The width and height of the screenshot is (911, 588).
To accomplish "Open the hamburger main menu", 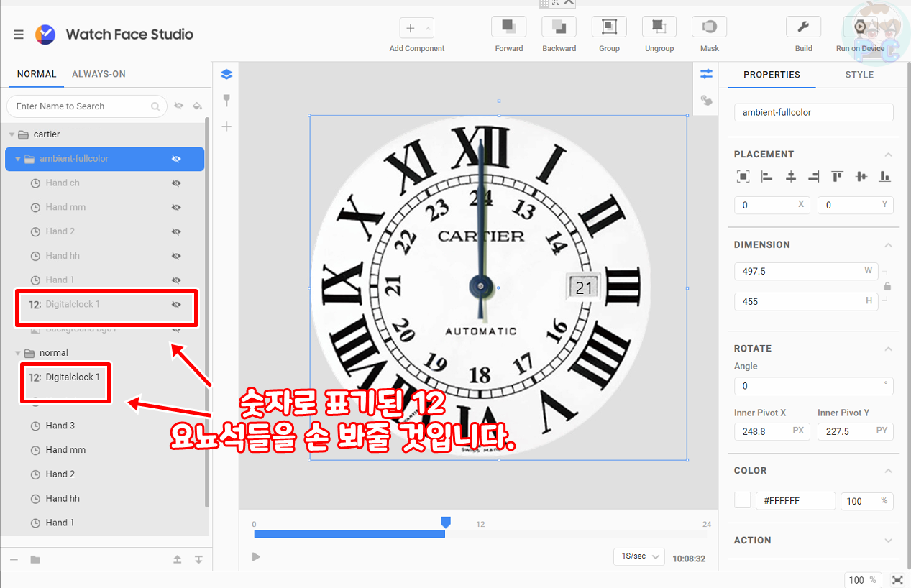I will 19,35.
